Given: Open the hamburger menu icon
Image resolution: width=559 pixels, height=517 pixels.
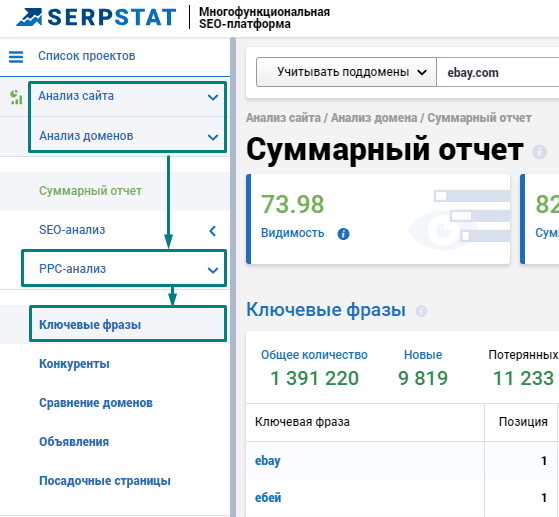Looking at the screenshot, I should point(16,57).
